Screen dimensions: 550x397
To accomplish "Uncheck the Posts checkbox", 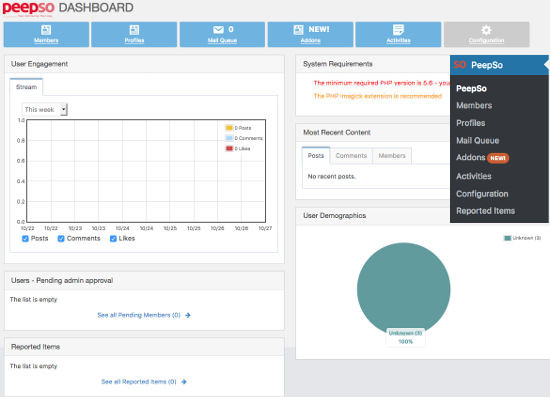I will tap(25, 238).
